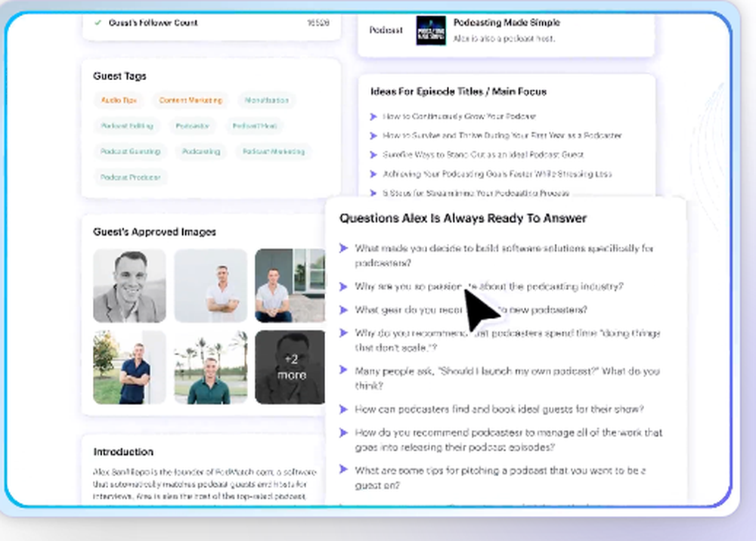
Task: Click the Podcasting Made Simple cover art icon
Action: [430, 32]
